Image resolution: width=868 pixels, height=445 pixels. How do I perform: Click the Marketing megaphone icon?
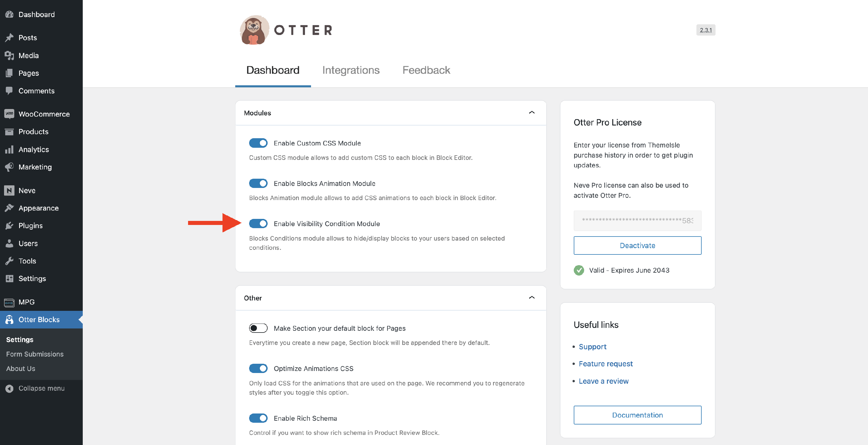pos(9,167)
